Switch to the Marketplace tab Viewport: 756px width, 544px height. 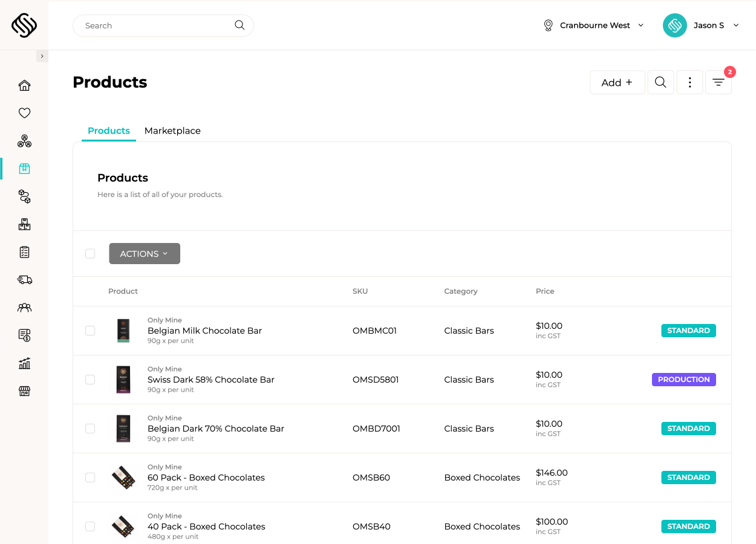[x=172, y=131]
